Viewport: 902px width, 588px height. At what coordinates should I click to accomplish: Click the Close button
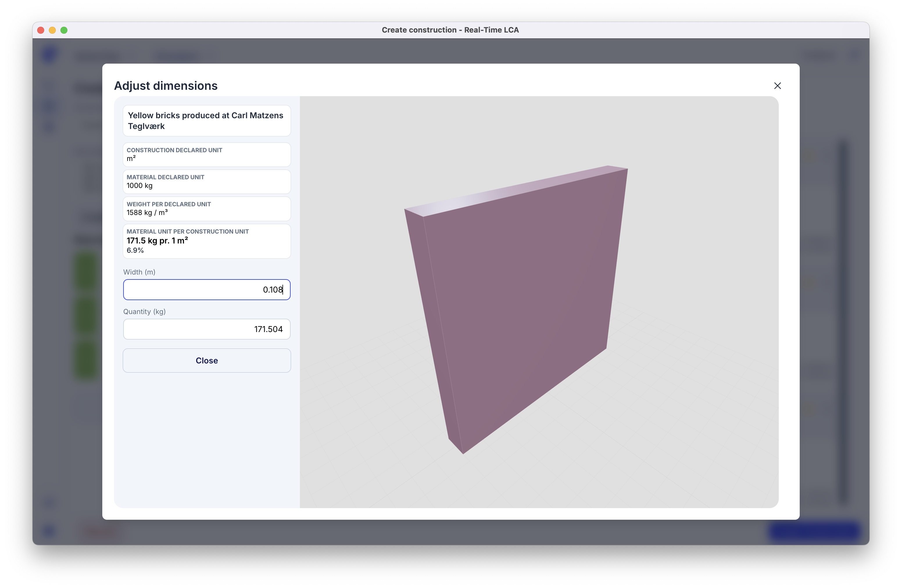(x=207, y=361)
